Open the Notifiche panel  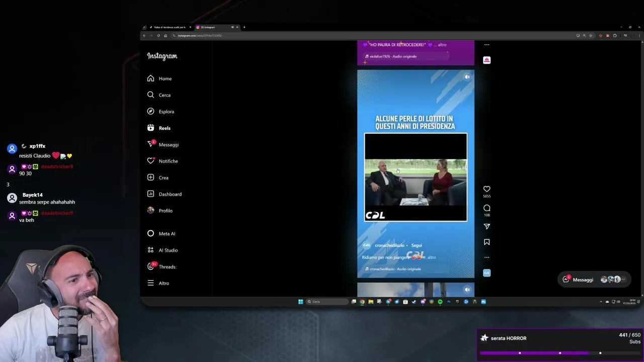163,161
